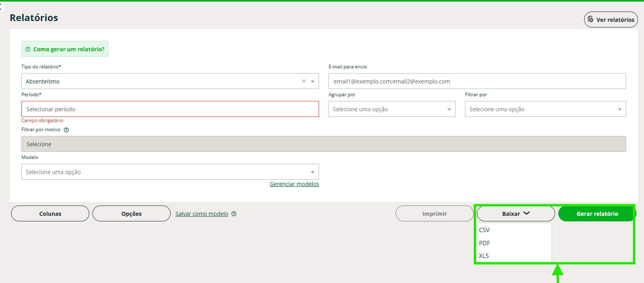The width and height of the screenshot is (644, 283).
Task: Click the Salvar como modelo link
Action: pos(202,214)
